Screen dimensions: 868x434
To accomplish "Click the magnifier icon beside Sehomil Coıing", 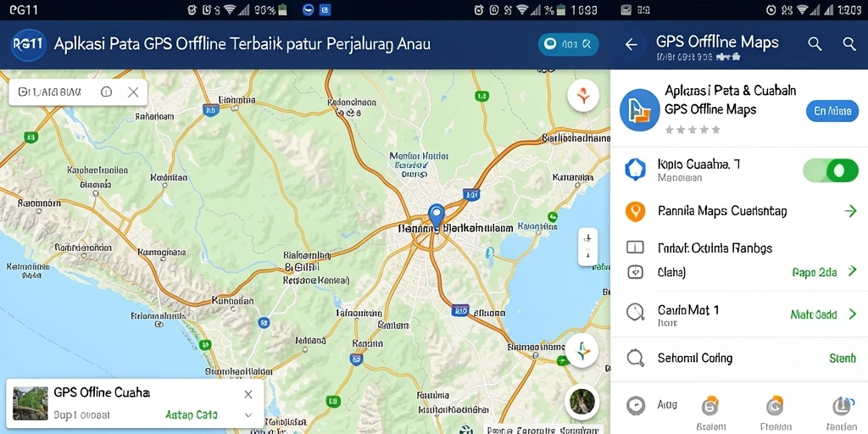I will (x=635, y=358).
